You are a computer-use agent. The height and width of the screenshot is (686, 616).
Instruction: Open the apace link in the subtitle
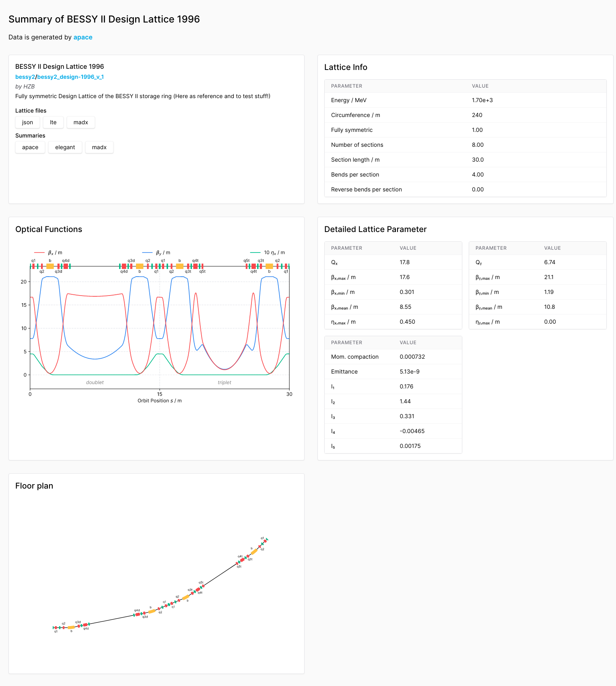tap(83, 37)
